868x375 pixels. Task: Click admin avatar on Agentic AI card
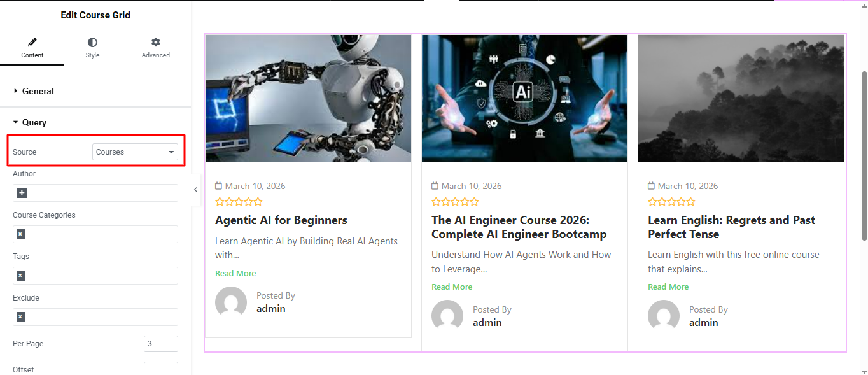pos(231,302)
